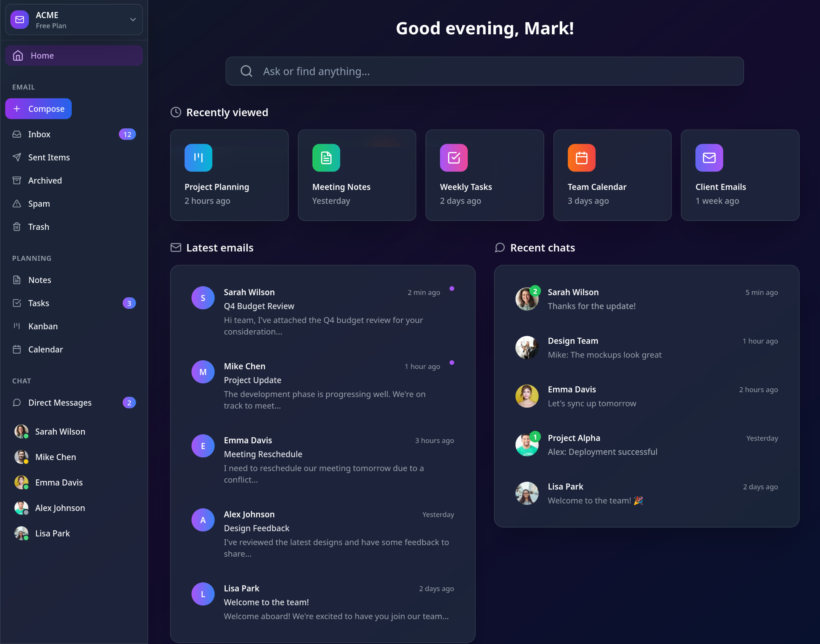This screenshot has height=644, width=820.
Task: Click the blue Project Planning kanban icon
Action: pyautogui.click(x=198, y=157)
